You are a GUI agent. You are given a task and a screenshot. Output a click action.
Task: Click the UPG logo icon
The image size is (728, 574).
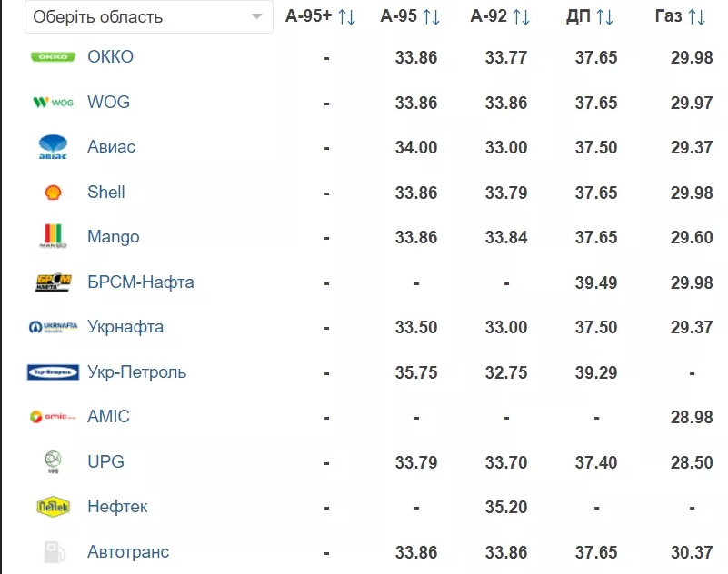click(x=53, y=462)
